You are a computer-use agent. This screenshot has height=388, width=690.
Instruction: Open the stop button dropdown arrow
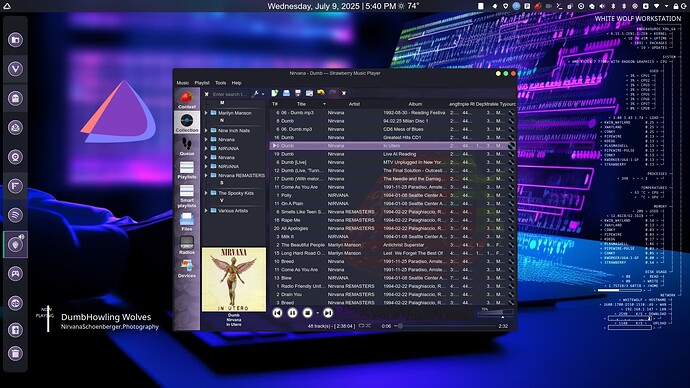point(317,313)
